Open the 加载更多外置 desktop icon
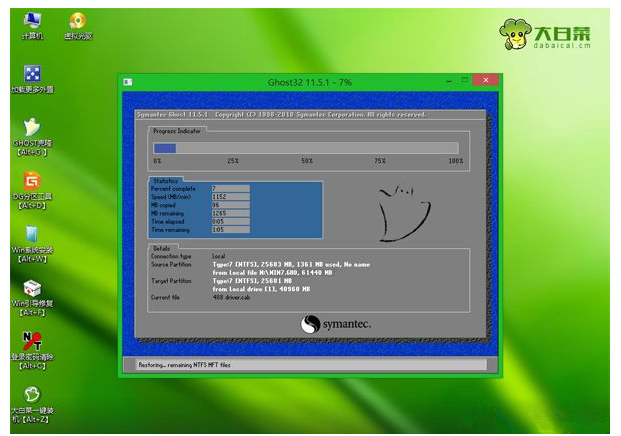 [x=31, y=76]
